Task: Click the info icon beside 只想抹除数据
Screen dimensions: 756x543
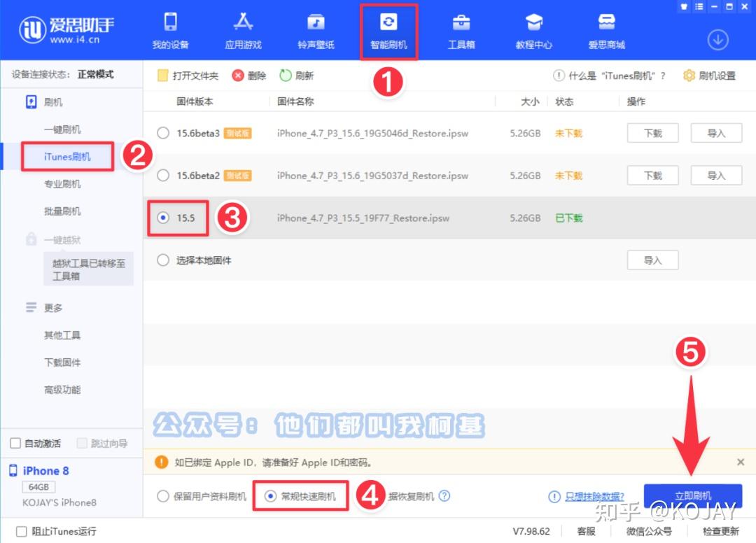Action: point(554,497)
